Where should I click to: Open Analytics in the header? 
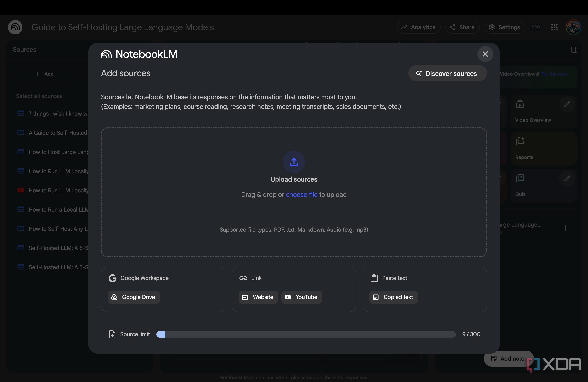[419, 27]
